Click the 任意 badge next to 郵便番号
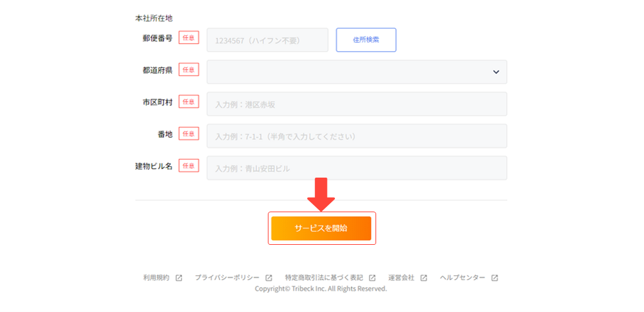Screen dimensions: 644x312 click(189, 38)
